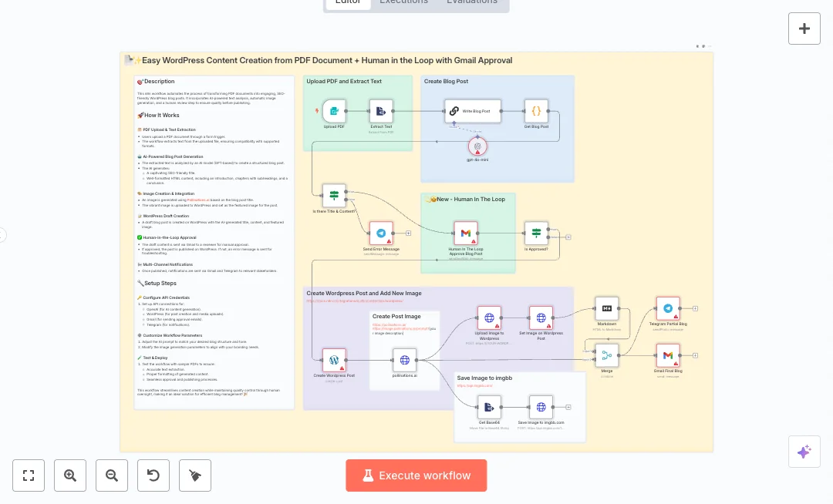Open the Write Blog Post chain node
The height and width of the screenshot is (504, 833).
click(473, 111)
